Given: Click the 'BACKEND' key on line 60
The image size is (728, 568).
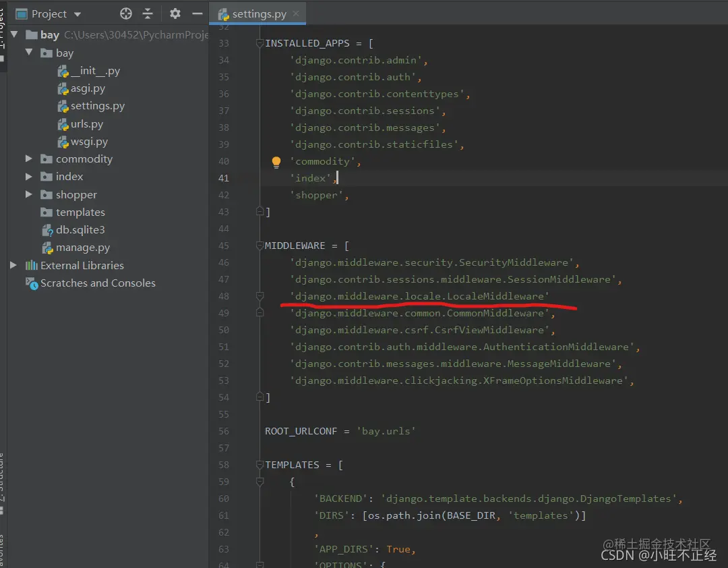Looking at the screenshot, I should [x=341, y=499].
